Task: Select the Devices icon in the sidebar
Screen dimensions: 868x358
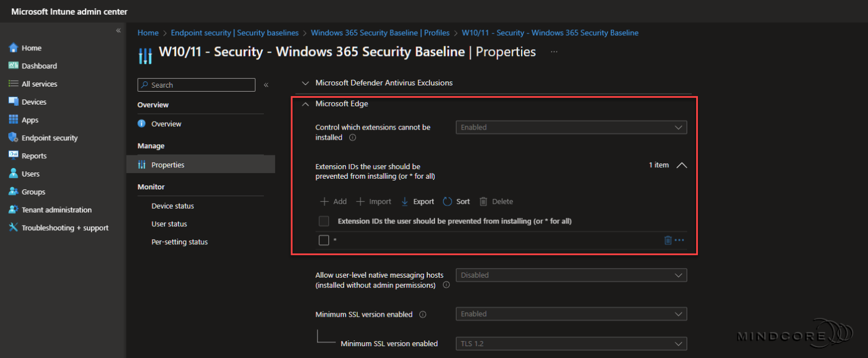Action: [x=14, y=101]
